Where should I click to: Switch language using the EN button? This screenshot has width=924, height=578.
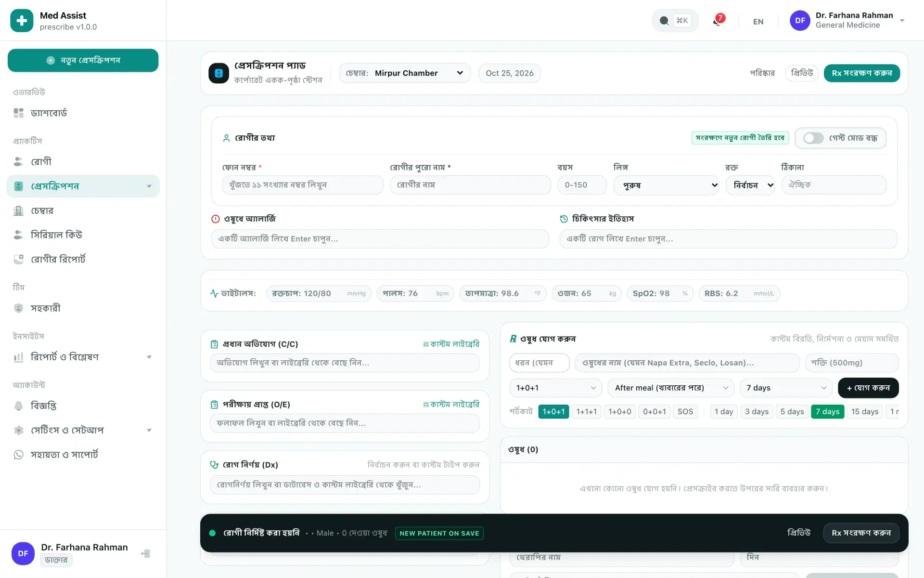coord(758,21)
